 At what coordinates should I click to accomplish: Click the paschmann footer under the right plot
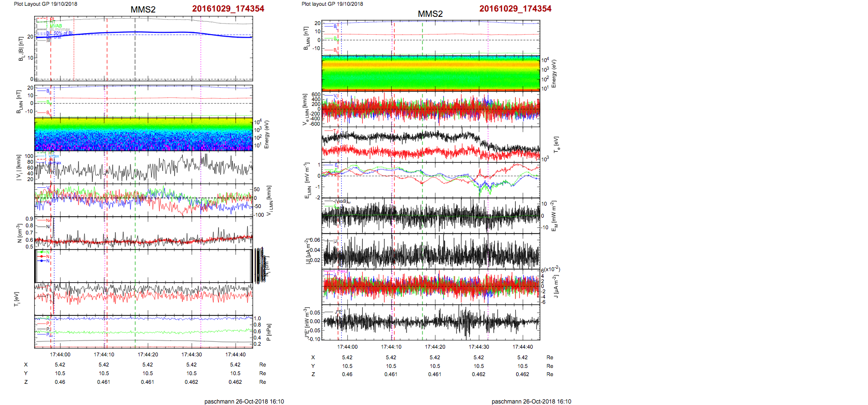tap(531, 401)
